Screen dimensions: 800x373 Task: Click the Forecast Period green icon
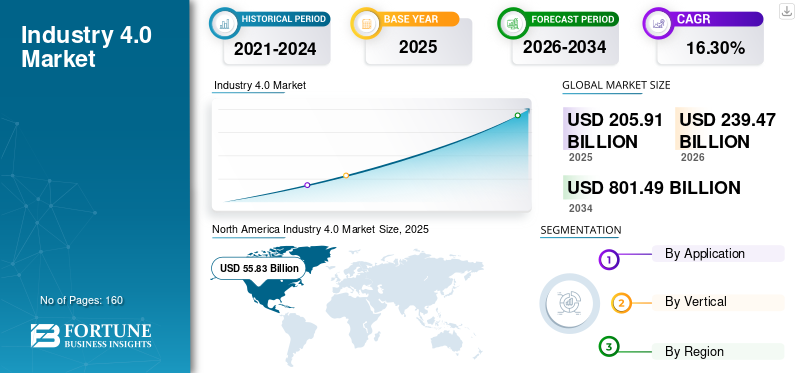[512, 23]
